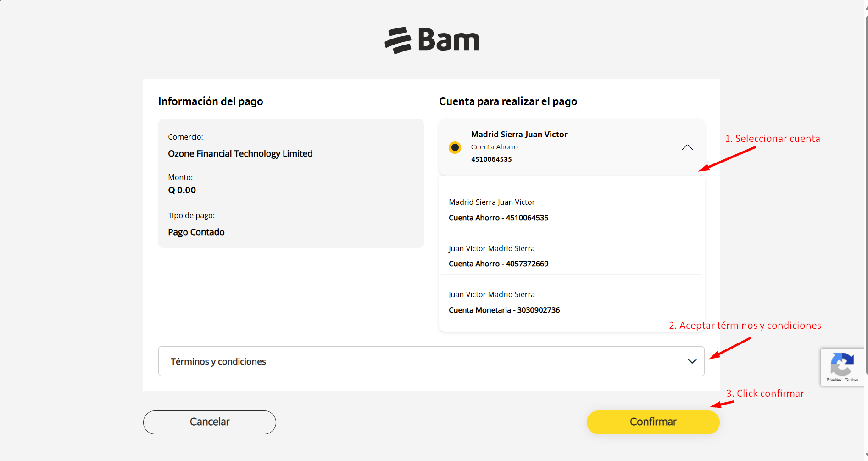Choose Cuenta Ahorro - 4510064535 from the list
868x461 pixels.
pyautogui.click(x=498, y=218)
